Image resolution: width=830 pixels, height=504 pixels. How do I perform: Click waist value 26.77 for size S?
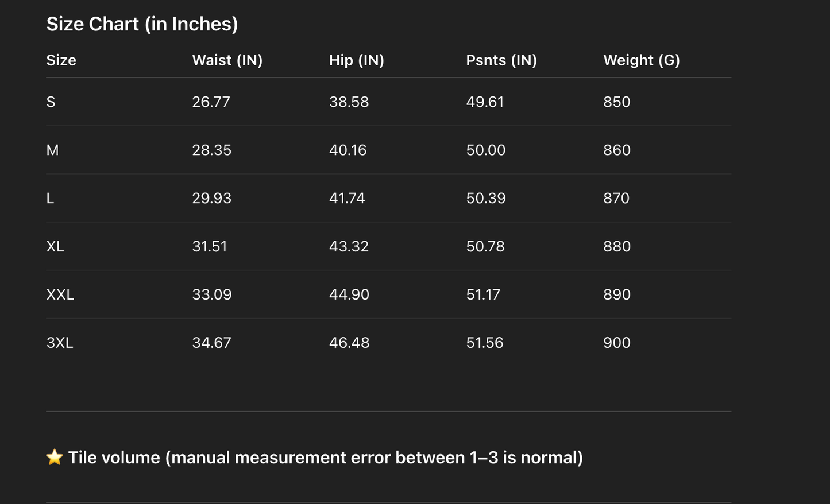pyautogui.click(x=211, y=102)
